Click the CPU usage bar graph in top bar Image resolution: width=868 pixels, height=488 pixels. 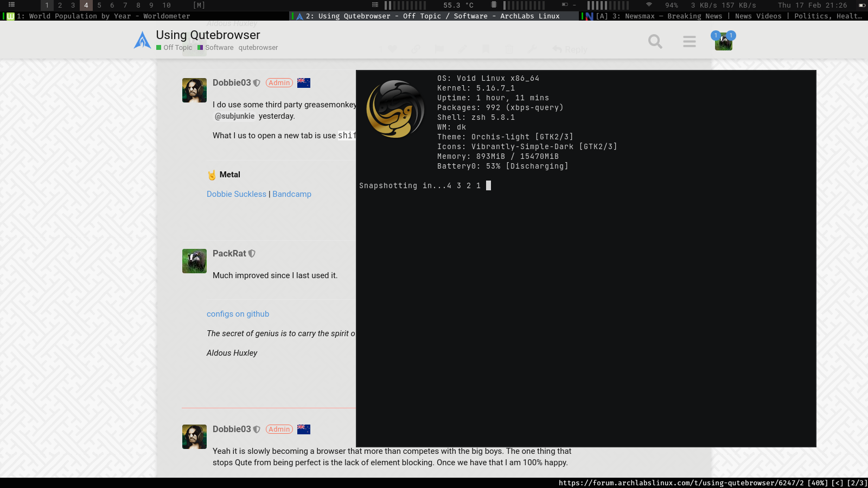point(405,5)
